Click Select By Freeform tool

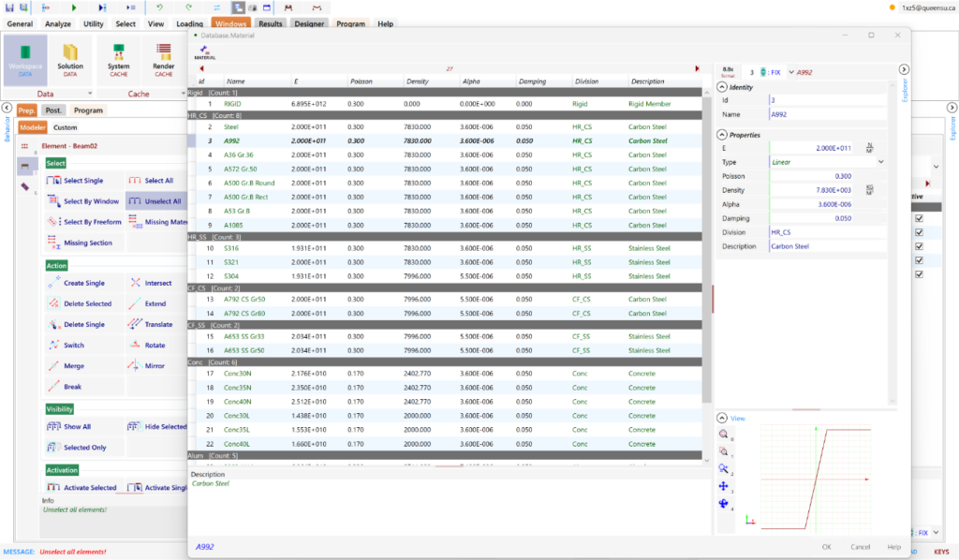pyautogui.click(x=85, y=222)
